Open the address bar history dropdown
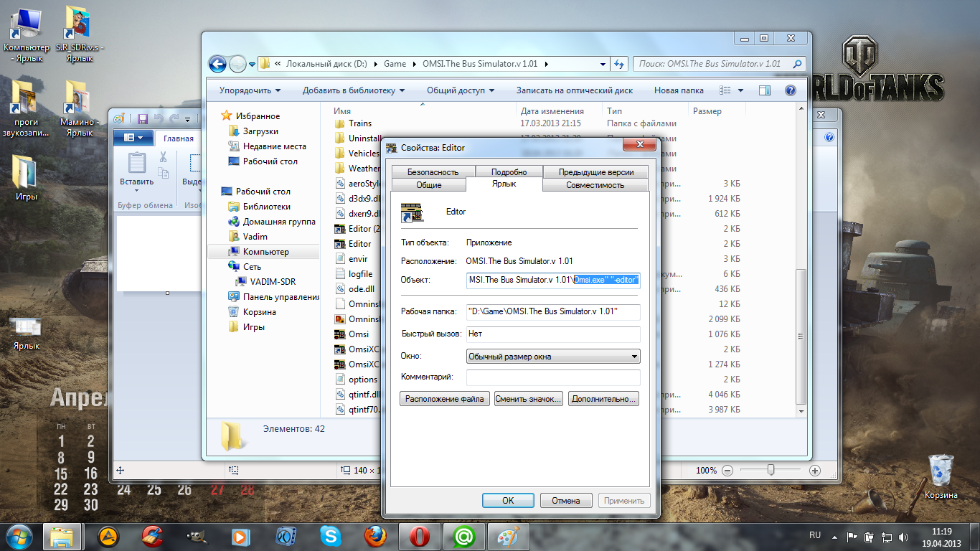The image size is (980, 551). pos(603,64)
